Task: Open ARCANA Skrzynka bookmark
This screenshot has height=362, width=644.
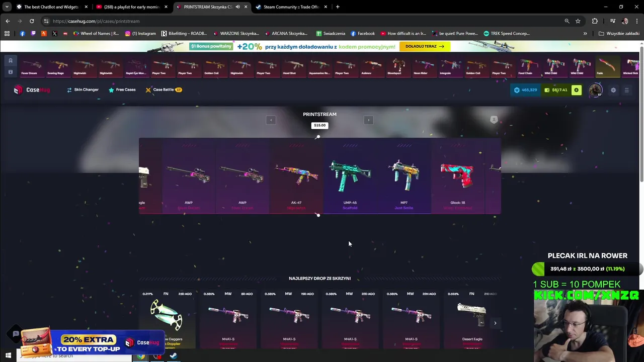Action: click(x=285, y=34)
